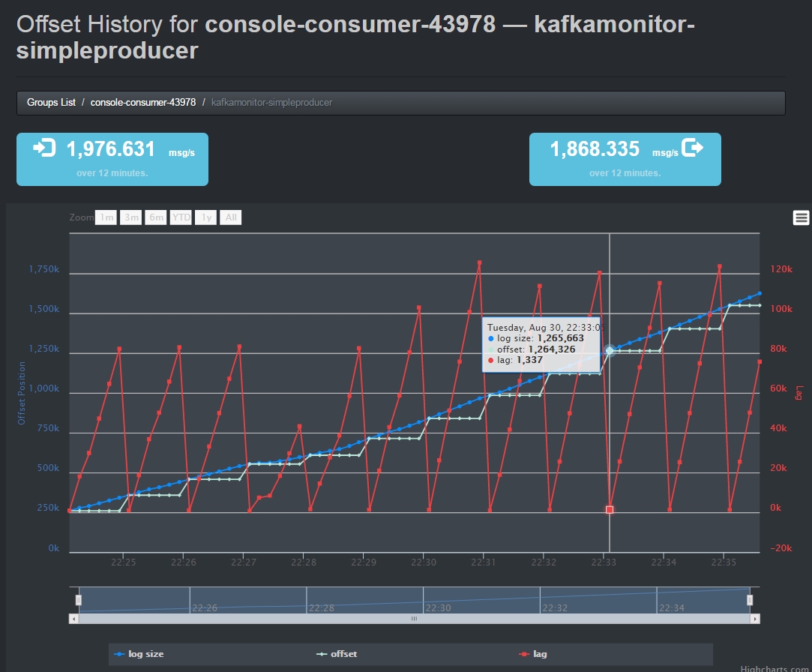
Task: Click the right navigator range handle
Action: [749, 600]
